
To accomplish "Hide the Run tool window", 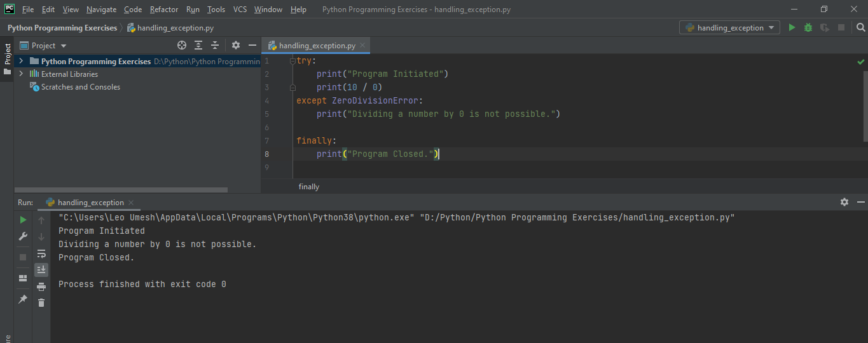I will pyautogui.click(x=860, y=202).
